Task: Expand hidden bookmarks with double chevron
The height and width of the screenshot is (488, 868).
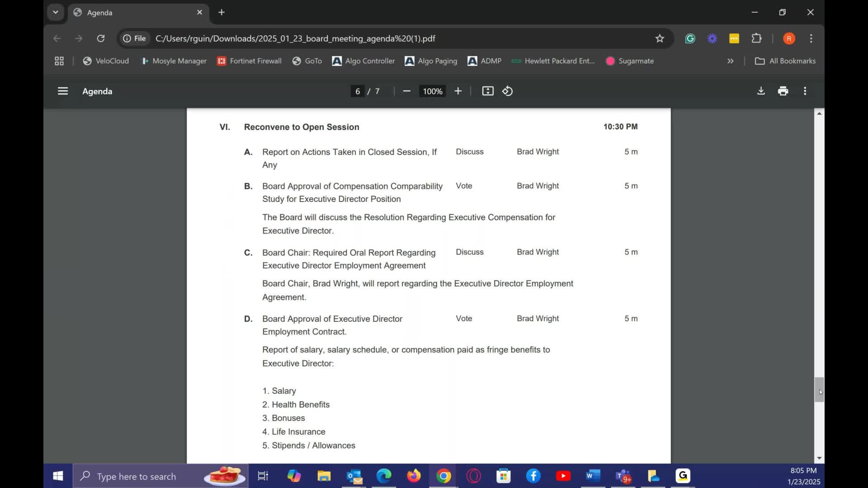Action: click(730, 61)
